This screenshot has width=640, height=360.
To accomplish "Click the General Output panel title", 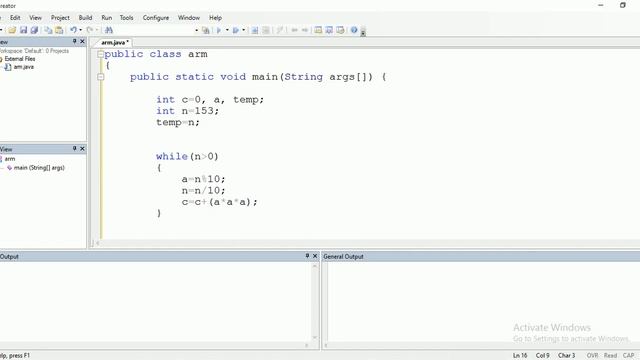I will (343, 256).
